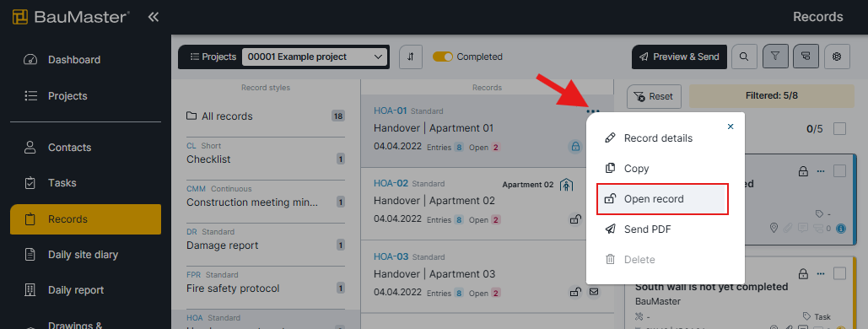The height and width of the screenshot is (329, 868).
Task: Click the lock icon on HOA-01 record
Action: tap(575, 147)
